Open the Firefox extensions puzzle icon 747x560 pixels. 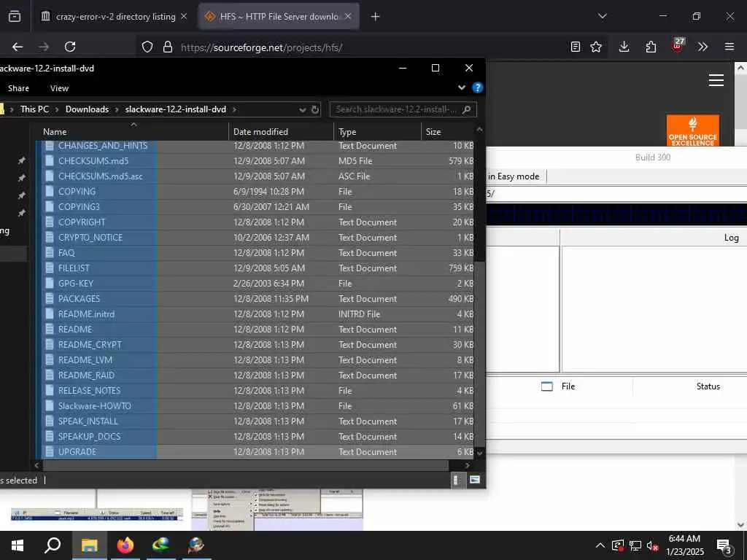tap(651, 47)
